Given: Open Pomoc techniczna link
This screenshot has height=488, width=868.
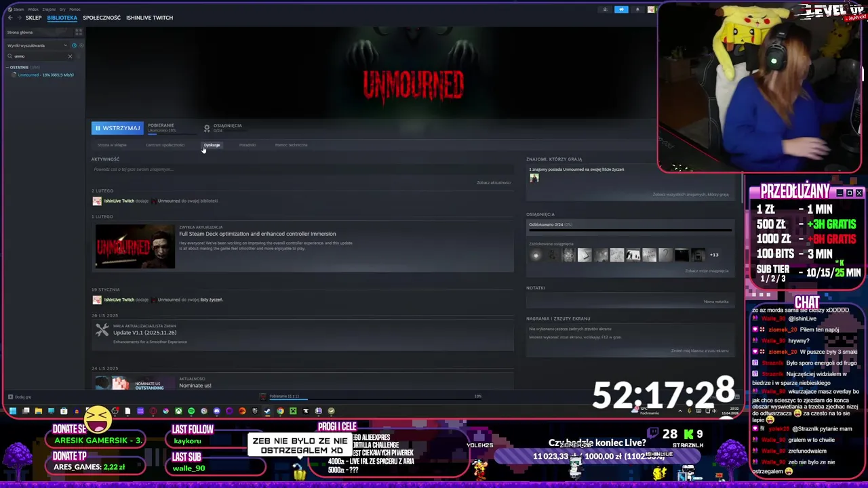Looking at the screenshot, I should coord(291,145).
